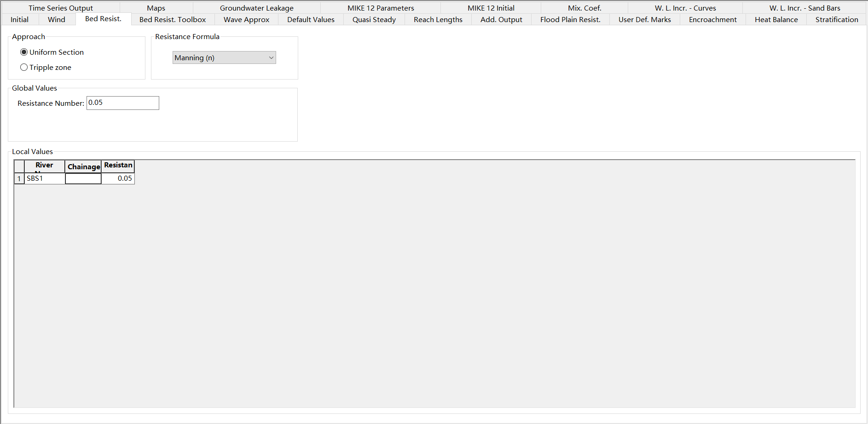
Task: Switch to the Flood Plain Resist. tab
Action: pyautogui.click(x=570, y=20)
